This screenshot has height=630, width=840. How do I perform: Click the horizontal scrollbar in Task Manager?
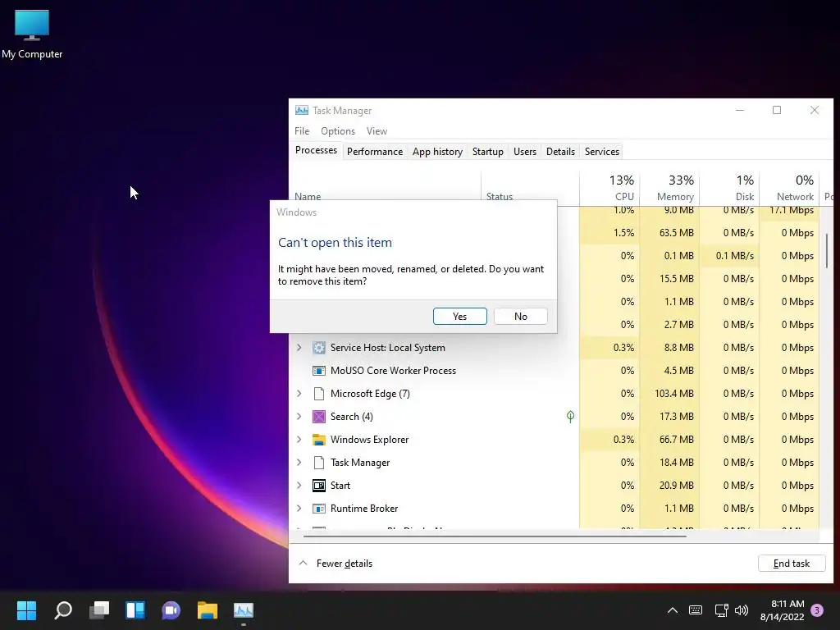(x=495, y=536)
